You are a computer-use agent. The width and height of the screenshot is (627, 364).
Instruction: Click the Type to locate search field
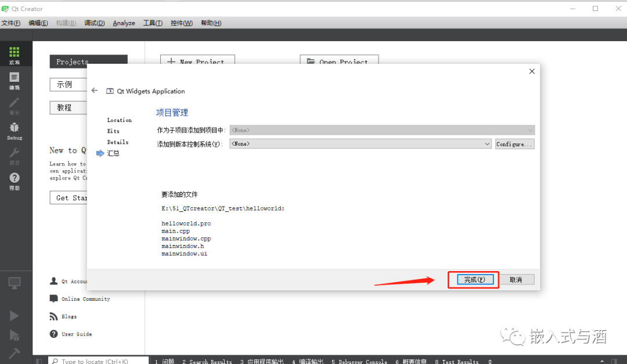pos(98,361)
